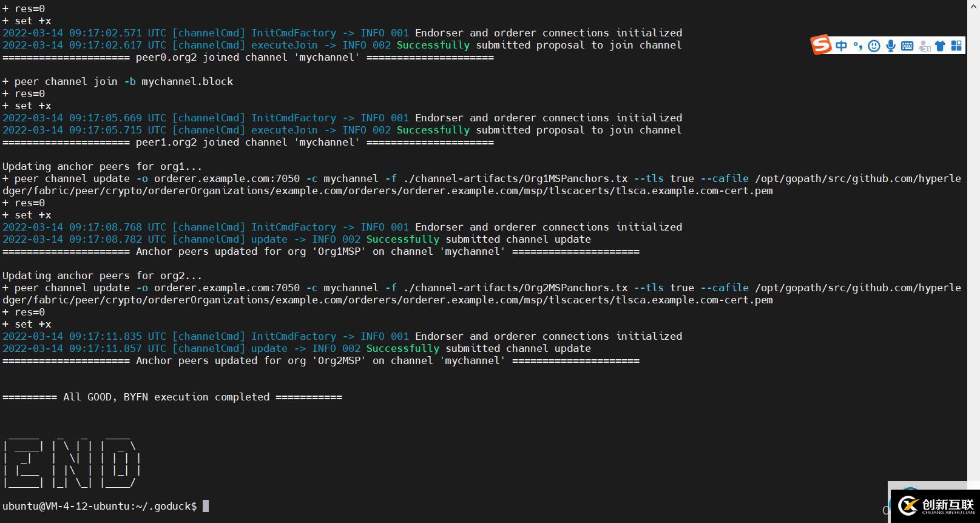Image resolution: width=980 pixels, height=523 pixels.
Task: Toggle Chinese punctuation mode in IME bar
Action: click(x=857, y=46)
